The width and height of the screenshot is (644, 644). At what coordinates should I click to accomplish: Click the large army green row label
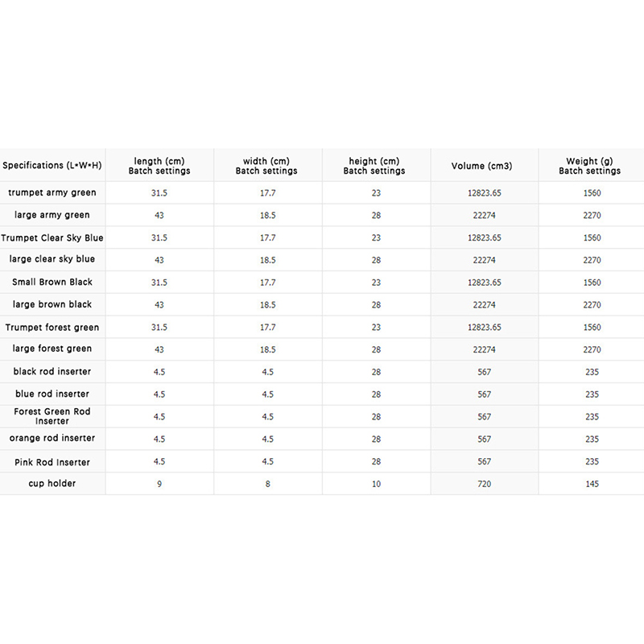(x=52, y=216)
